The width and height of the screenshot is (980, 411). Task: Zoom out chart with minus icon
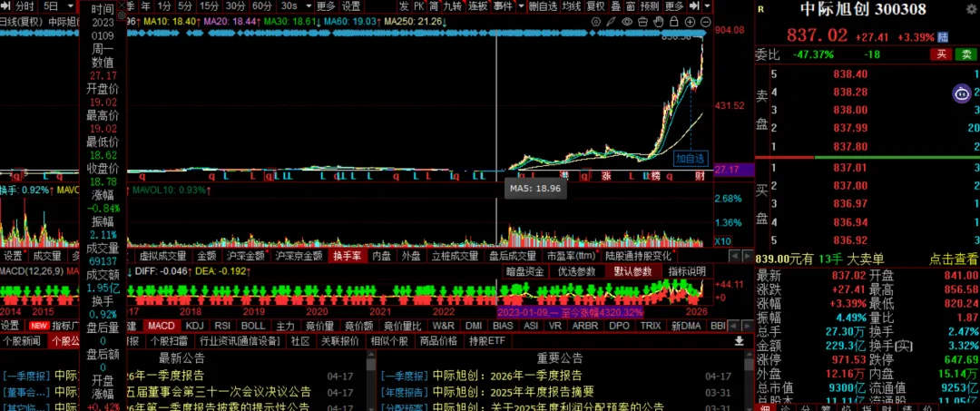706,21
